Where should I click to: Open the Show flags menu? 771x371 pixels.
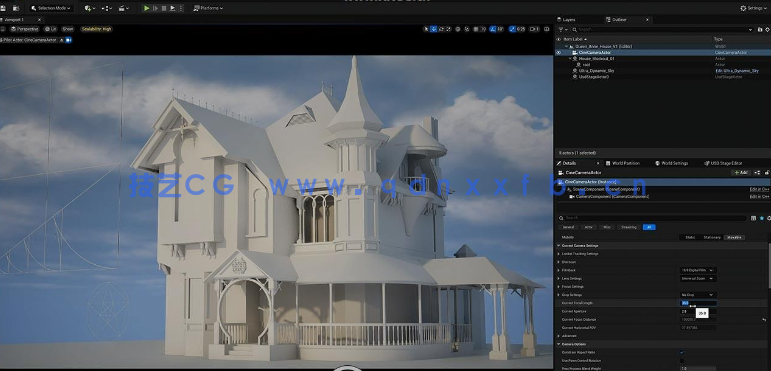67,29
